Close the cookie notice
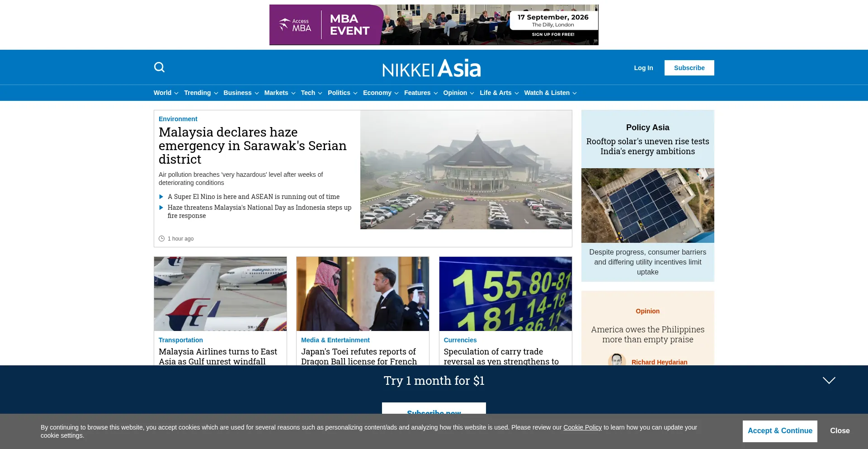This screenshot has width=868, height=449. [x=840, y=431]
